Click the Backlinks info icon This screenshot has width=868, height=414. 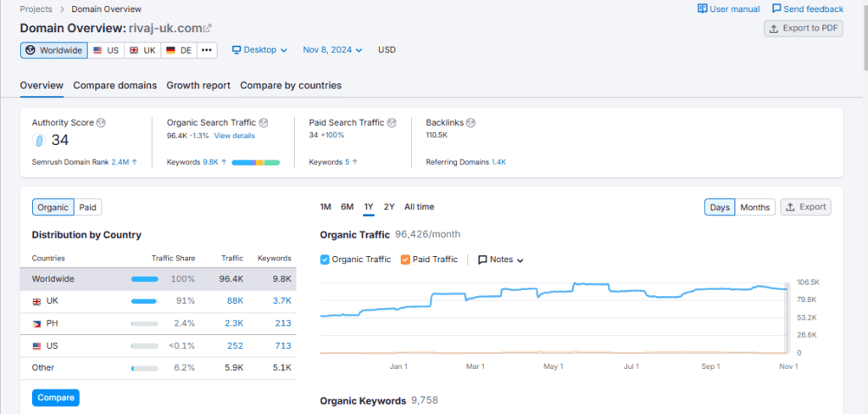(470, 123)
